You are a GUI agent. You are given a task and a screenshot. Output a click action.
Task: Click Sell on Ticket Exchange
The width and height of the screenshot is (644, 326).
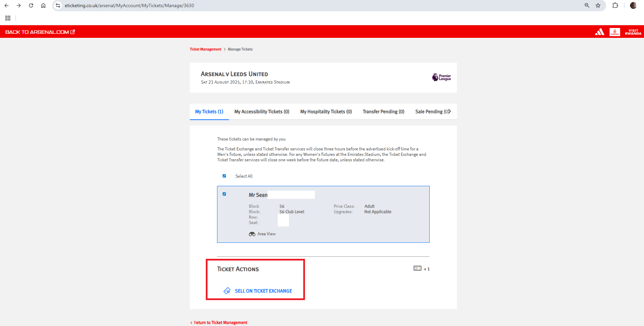(x=263, y=291)
